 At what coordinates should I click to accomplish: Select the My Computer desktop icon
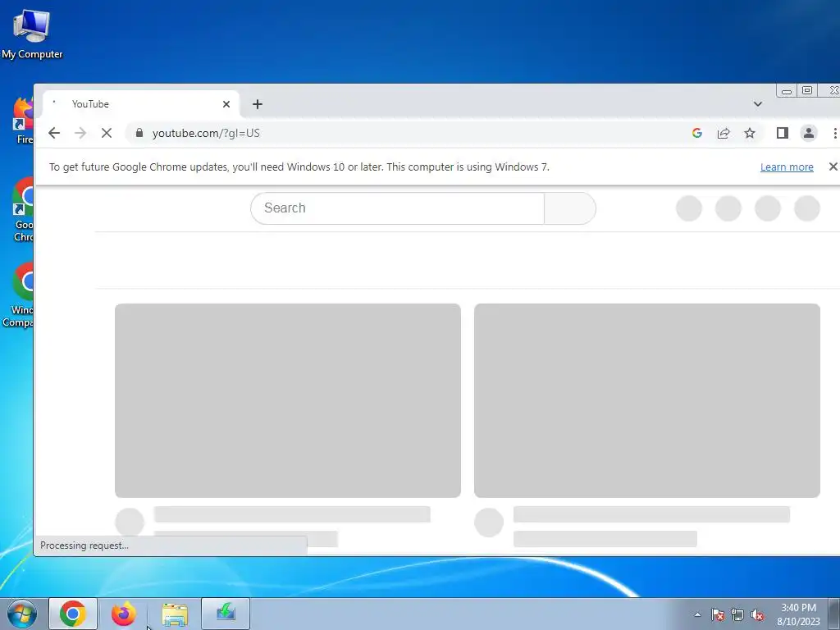[32, 34]
